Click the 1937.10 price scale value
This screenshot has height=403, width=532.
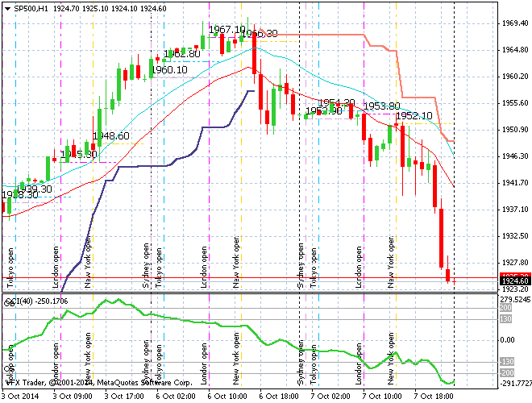tap(513, 210)
